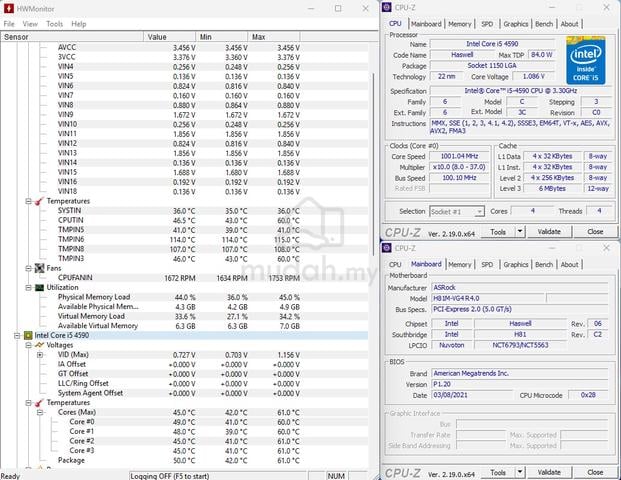The width and height of the screenshot is (621, 480).
Task: Switch to Graphics tab in lower CPU-Z window
Action: [516, 265]
